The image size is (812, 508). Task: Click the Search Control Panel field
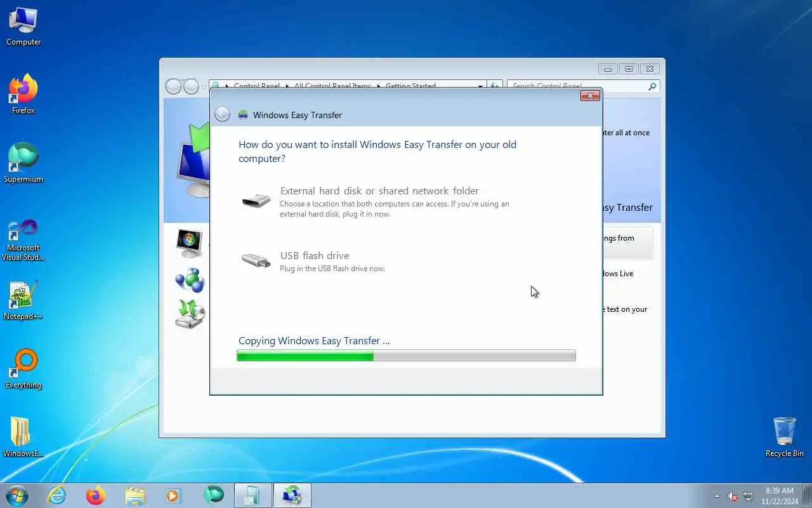(x=583, y=86)
